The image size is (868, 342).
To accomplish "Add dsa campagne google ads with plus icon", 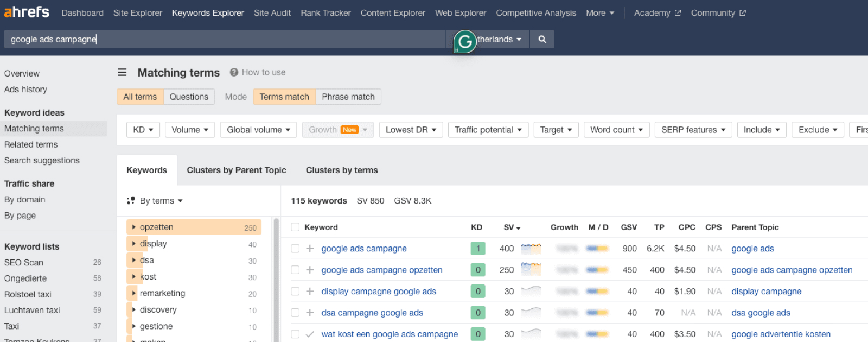I will 310,313.
